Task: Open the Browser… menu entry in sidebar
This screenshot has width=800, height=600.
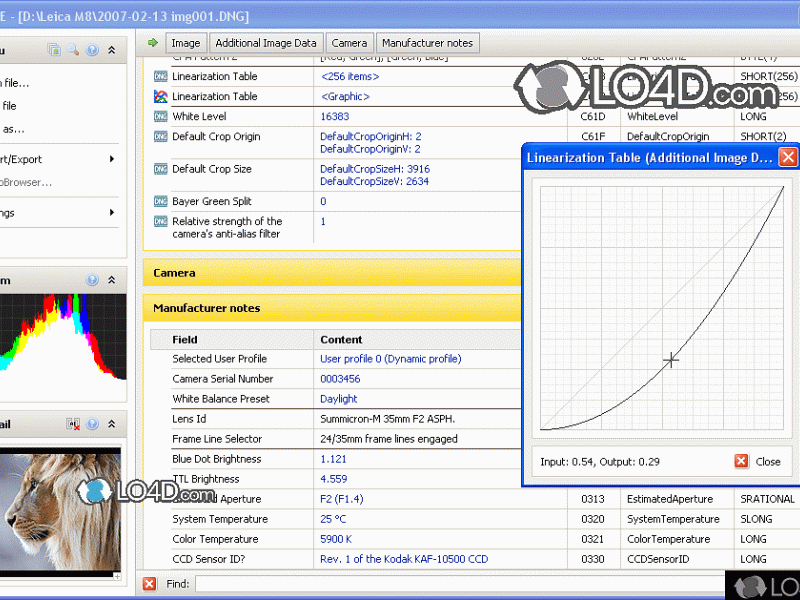Action: (x=26, y=183)
